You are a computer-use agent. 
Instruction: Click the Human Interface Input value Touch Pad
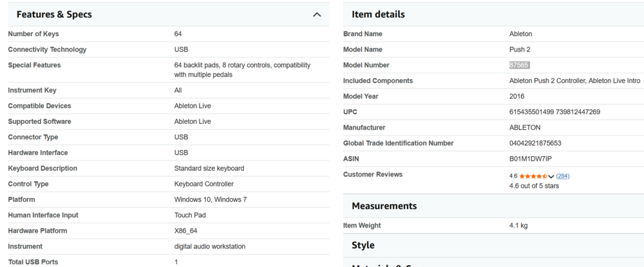(x=190, y=215)
